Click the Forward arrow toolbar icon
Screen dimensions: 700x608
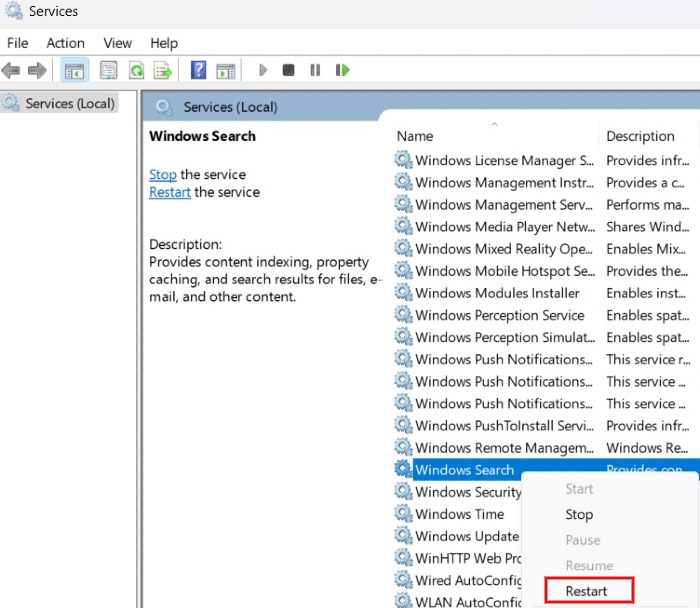37,70
